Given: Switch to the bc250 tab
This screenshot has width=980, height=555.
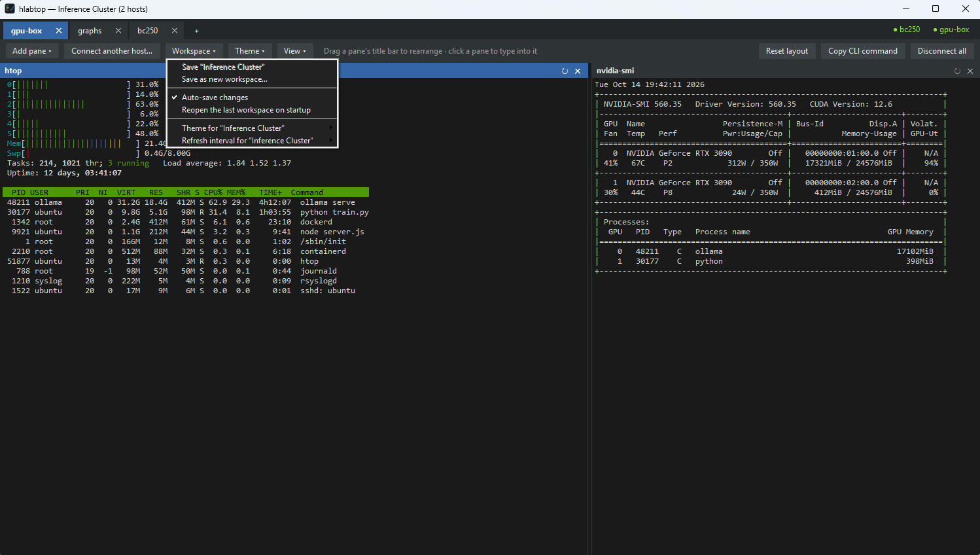Looking at the screenshot, I should (148, 31).
